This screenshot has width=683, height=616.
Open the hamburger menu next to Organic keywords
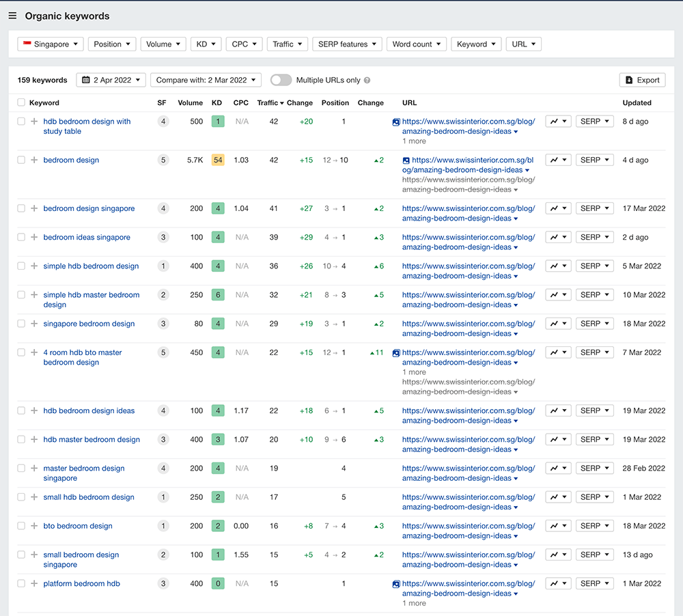(12, 16)
